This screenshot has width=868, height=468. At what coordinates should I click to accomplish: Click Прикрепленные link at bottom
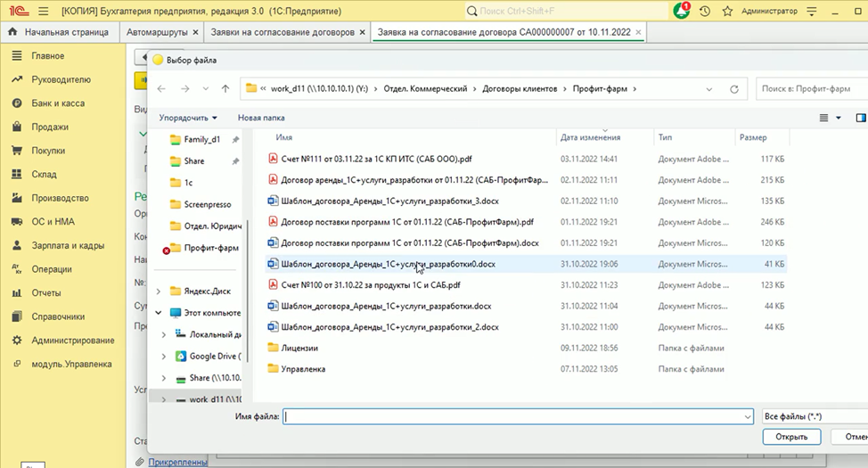[177, 462]
